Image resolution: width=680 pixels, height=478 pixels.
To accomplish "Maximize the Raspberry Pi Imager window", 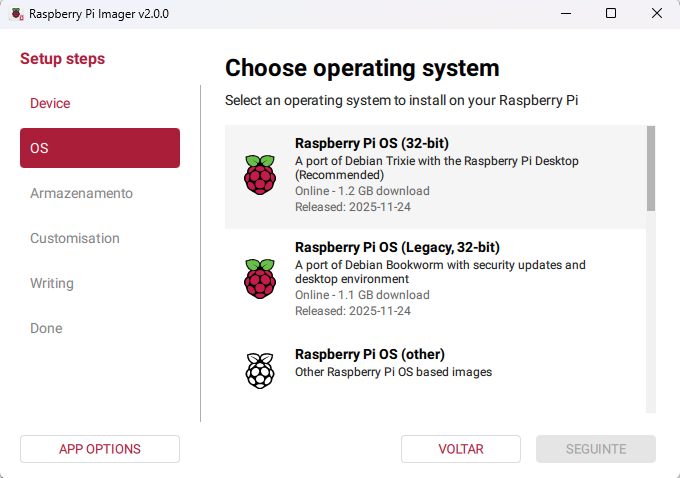I will coord(611,14).
